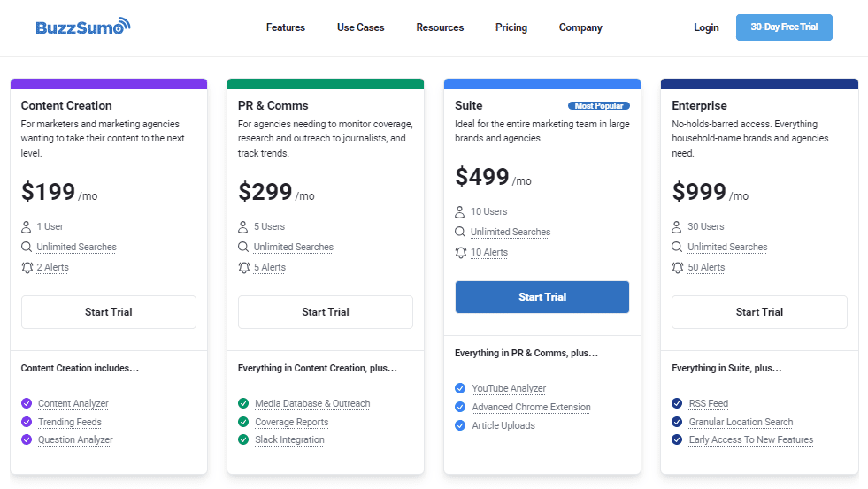Open the Features menu
This screenshot has height=489, width=868.
(286, 27)
